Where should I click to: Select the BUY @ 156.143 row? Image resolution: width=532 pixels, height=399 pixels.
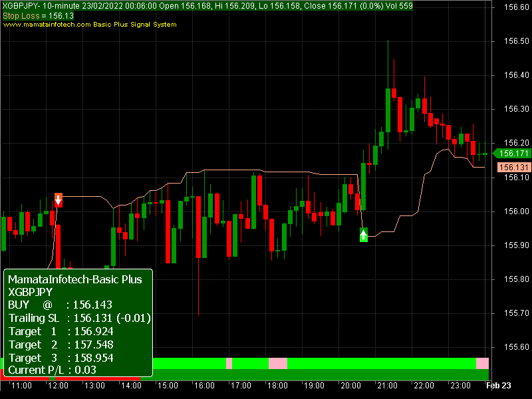(60, 305)
